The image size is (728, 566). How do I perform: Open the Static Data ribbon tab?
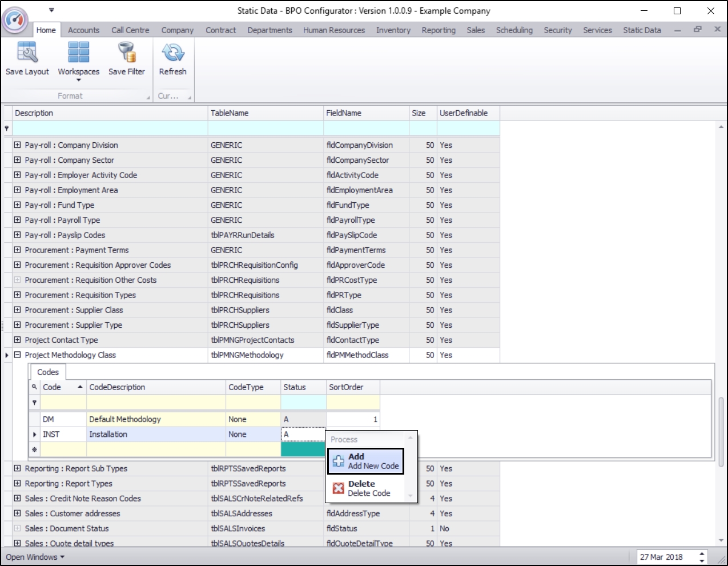click(642, 30)
